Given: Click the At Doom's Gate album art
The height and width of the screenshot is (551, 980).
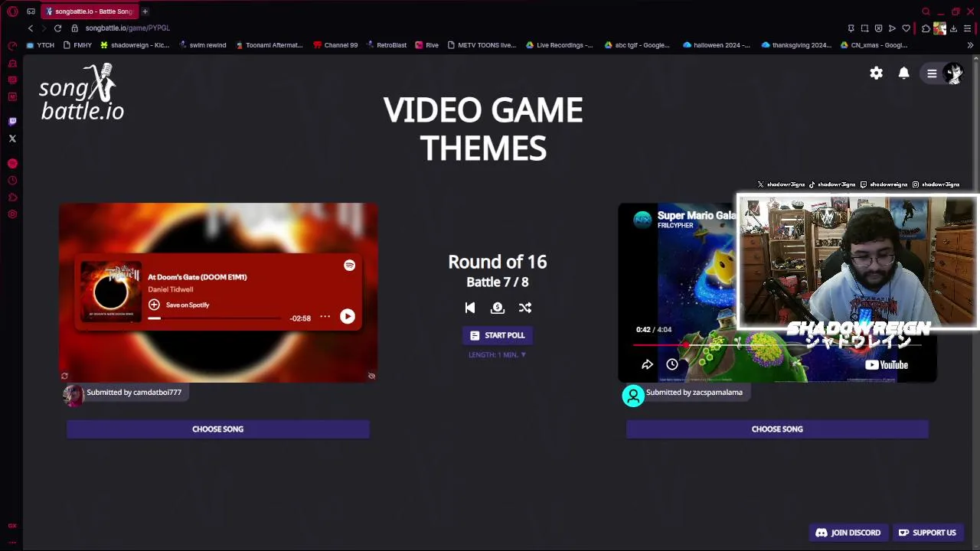Looking at the screenshot, I should [x=111, y=292].
